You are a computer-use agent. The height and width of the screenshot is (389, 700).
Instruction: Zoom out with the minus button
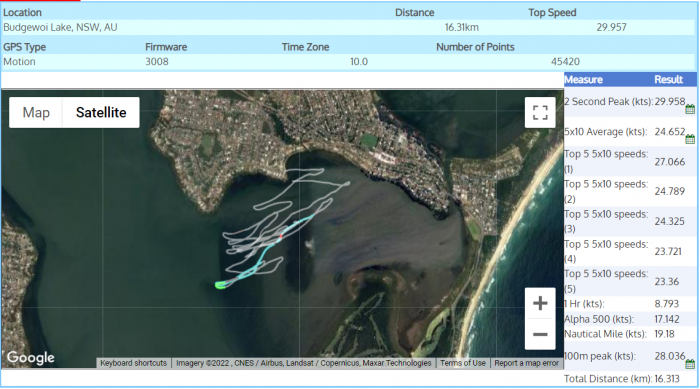click(x=540, y=334)
